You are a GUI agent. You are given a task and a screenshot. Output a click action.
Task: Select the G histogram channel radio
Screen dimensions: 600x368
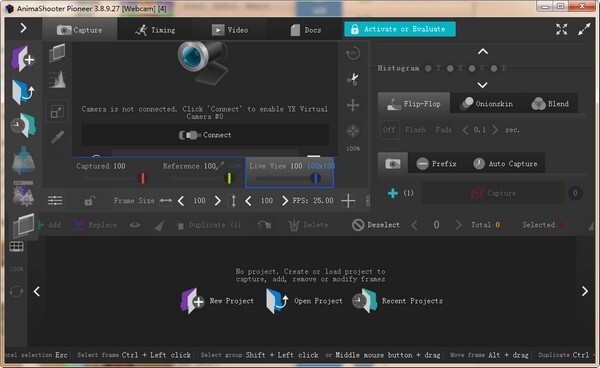[472, 68]
